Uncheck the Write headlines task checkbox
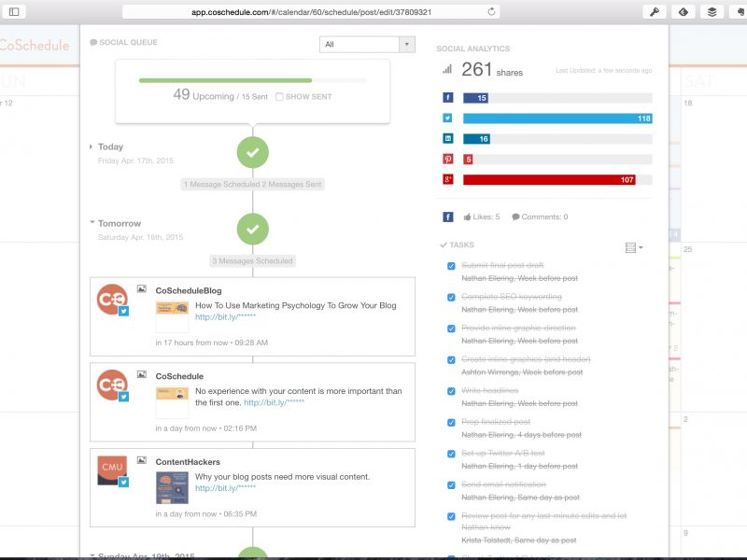The width and height of the screenshot is (747, 560). pos(451,391)
